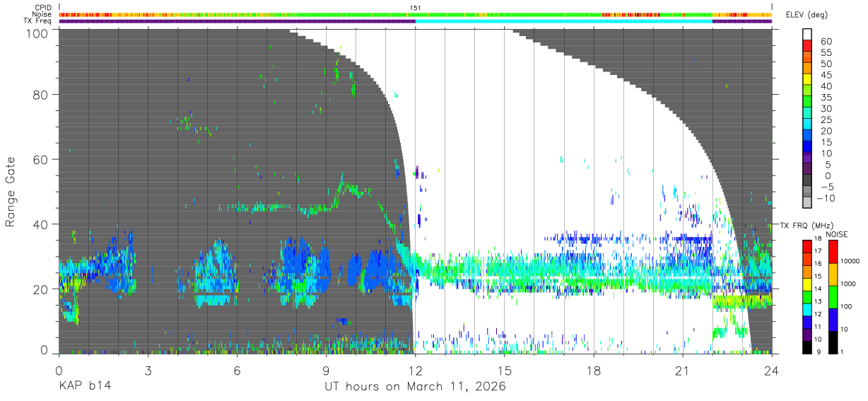
Task: Click the KAP b14 radar beam label
Action: coord(84,387)
